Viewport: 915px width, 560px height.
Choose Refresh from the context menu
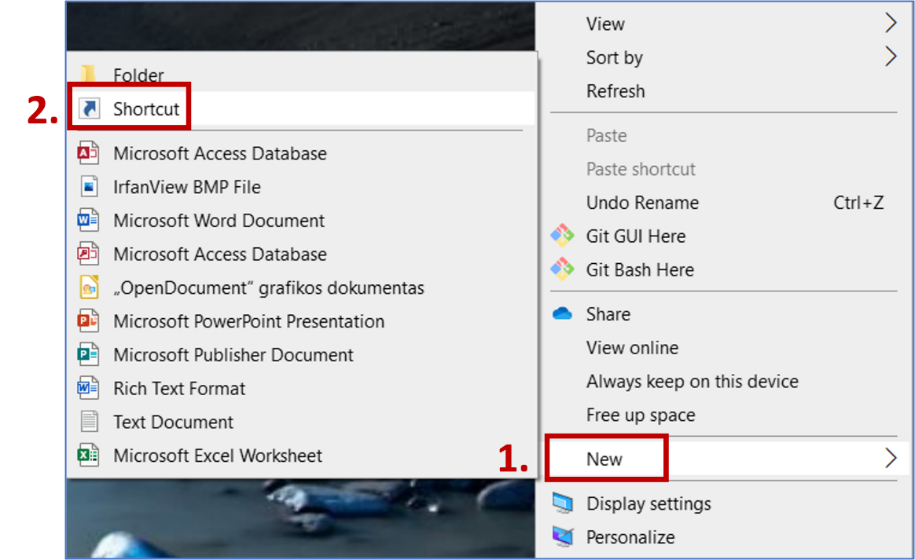click(615, 91)
